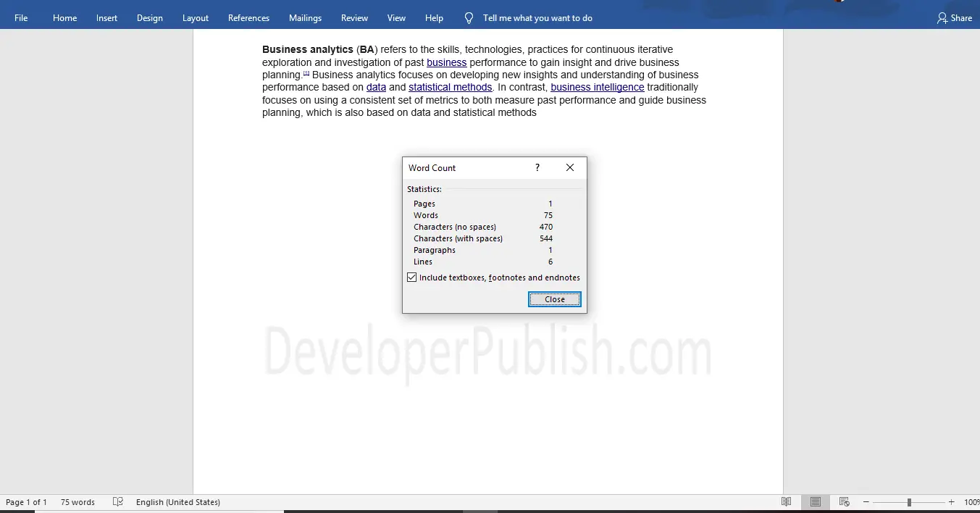Go to the References tab

coord(248,18)
